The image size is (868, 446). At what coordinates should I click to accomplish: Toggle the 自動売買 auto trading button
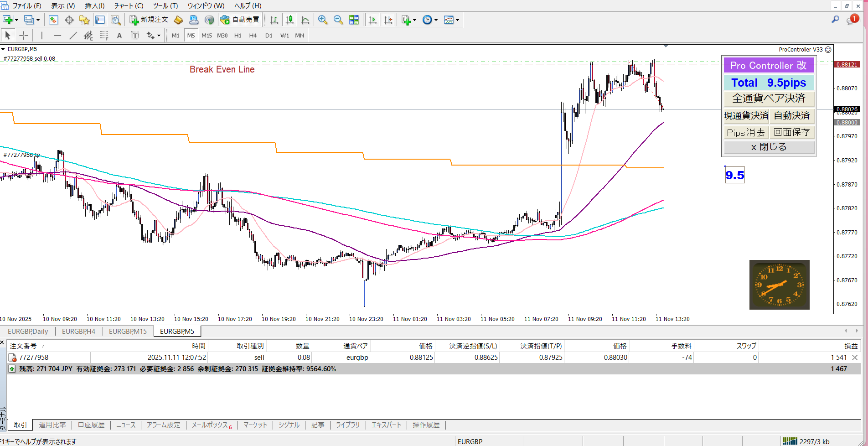[240, 20]
